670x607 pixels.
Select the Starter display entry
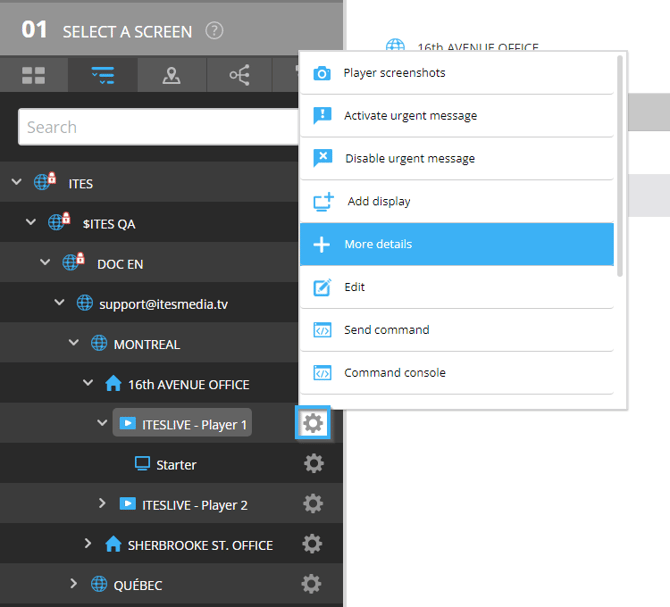coord(176,465)
